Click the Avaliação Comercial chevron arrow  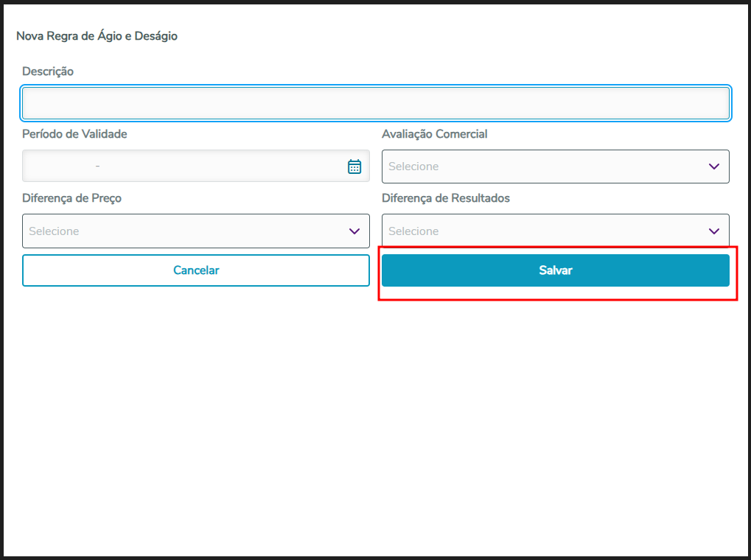pyautogui.click(x=714, y=167)
